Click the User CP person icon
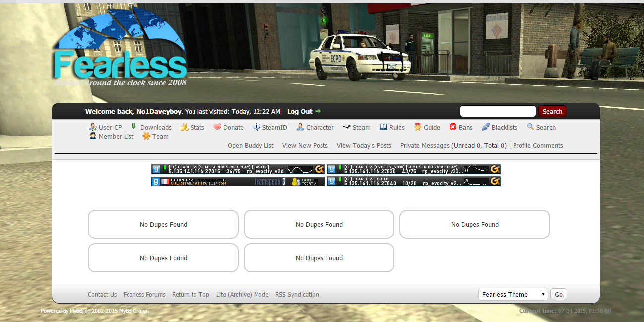 (93, 127)
